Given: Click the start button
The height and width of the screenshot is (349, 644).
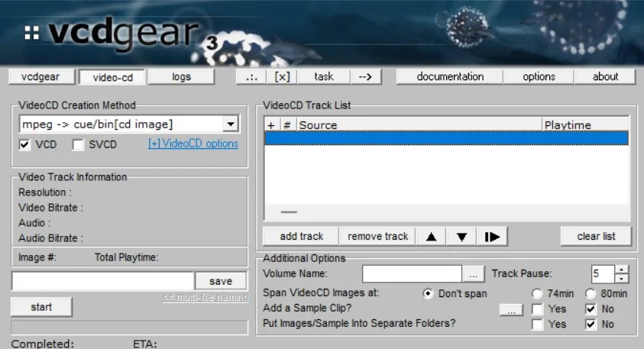Looking at the screenshot, I should tap(41, 307).
